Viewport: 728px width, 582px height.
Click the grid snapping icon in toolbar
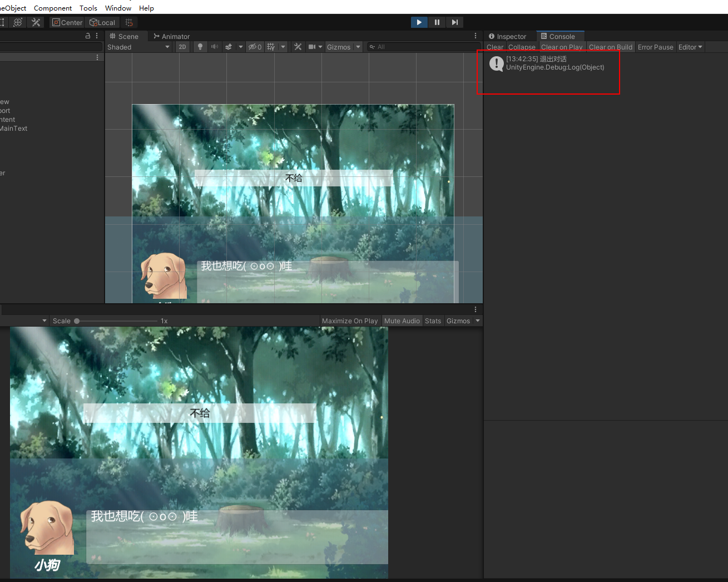click(129, 22)
